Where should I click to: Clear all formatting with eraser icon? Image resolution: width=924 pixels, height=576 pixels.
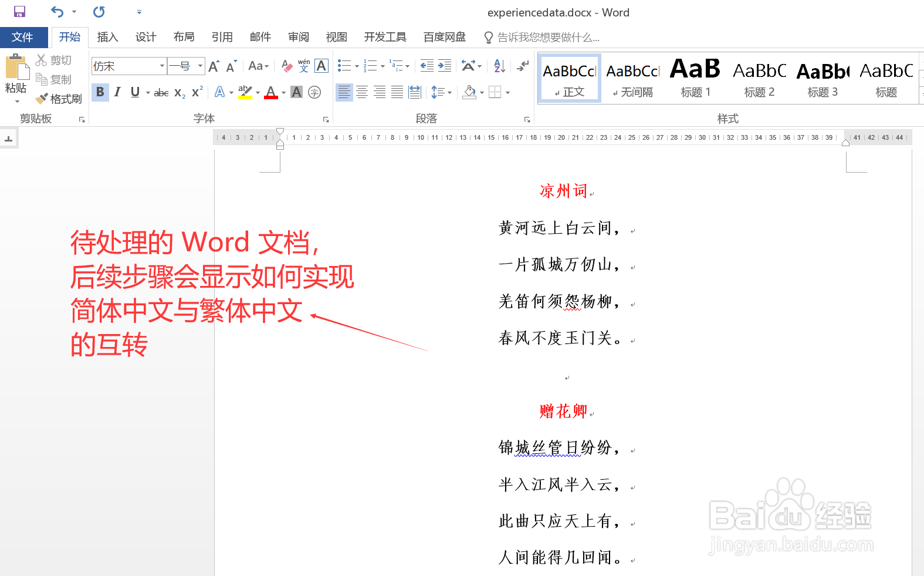pos(286,66)
